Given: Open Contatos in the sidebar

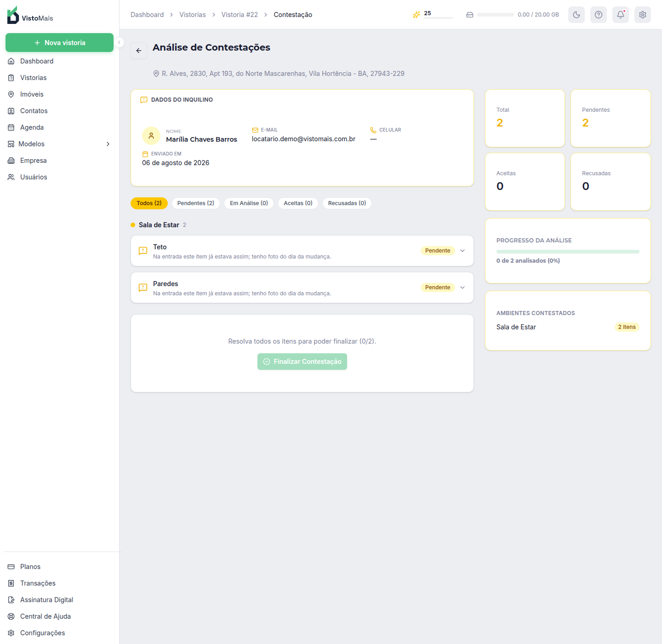Looking at the screenshot, I should [x=59, y=111].
